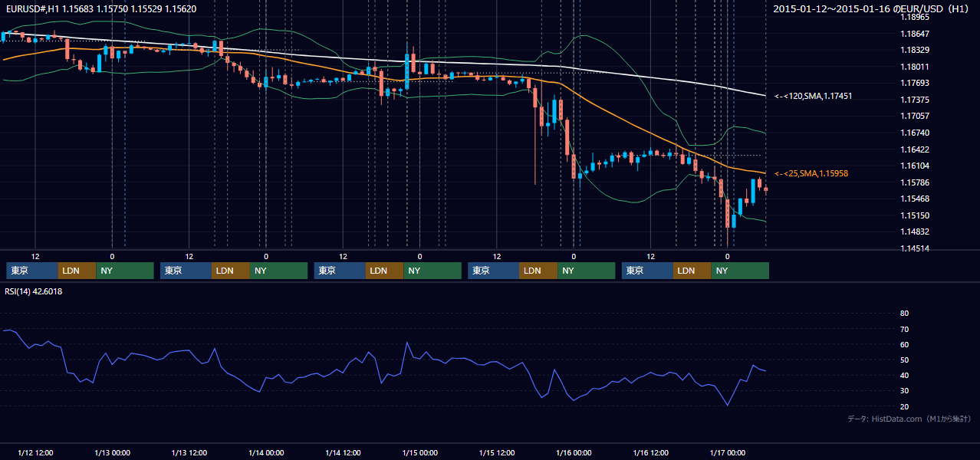Click the 1/16 00:00 time axis label
The width and height of the screenshot is (980, 460).
tap(574, 452)
